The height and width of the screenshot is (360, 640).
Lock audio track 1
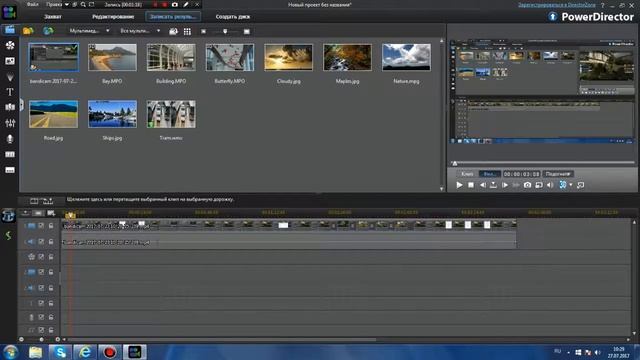(51, 242)
